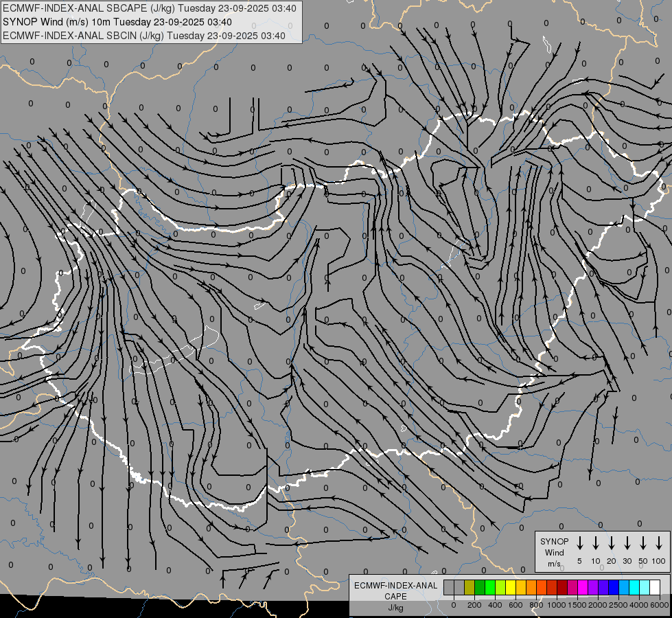Select the yellow CAPE legend swatch

pos(511,588)
